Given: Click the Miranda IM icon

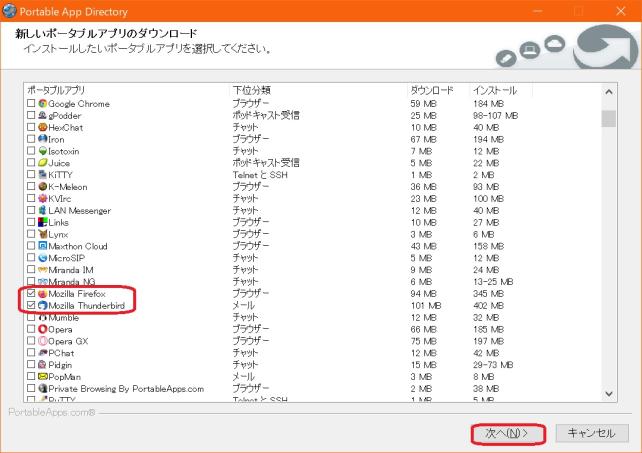Looking at the screenshot, I should (43, 270).
